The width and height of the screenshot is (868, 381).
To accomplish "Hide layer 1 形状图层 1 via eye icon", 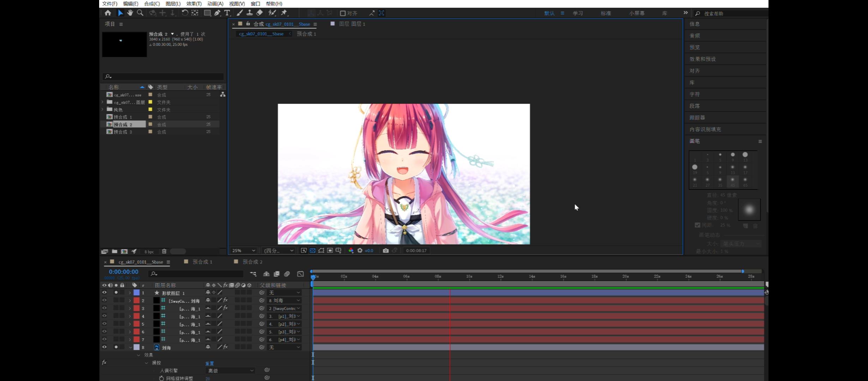I will [x=104, y=292].
